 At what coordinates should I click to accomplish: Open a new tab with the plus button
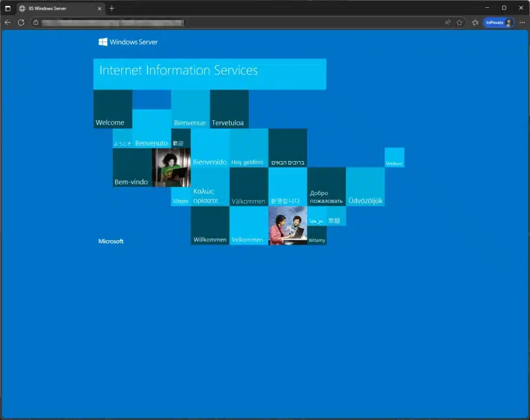coord(112,8)
